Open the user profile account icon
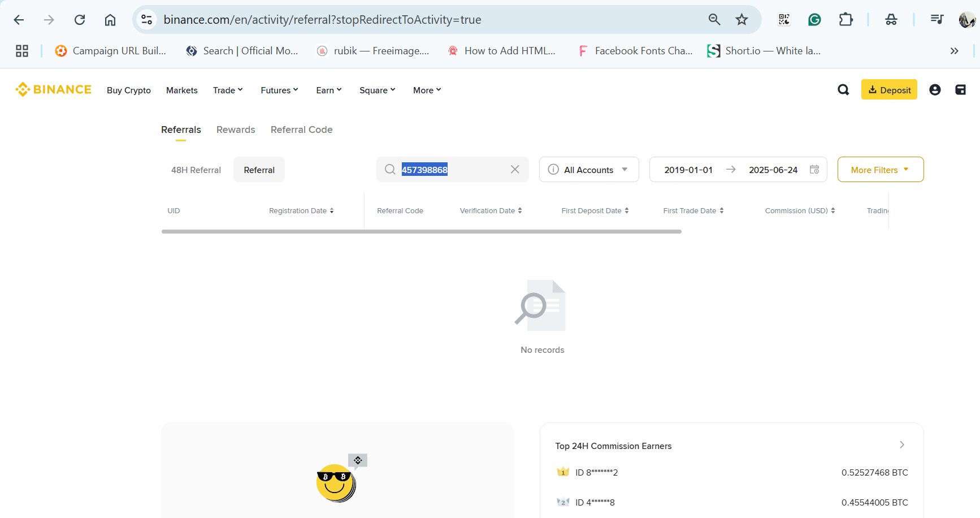The width and height of the screenshot is (980, 518). click(x=935, y=89)
